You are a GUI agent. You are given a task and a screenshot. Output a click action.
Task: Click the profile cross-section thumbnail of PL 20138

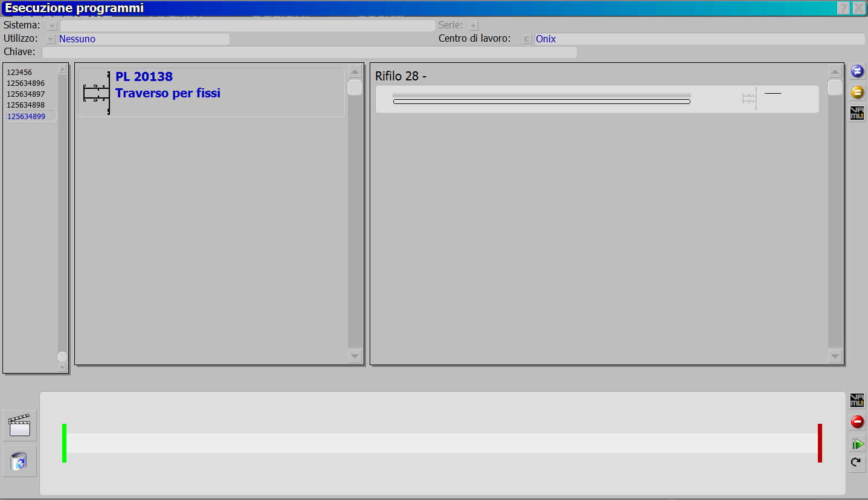(x=96, y=93)
